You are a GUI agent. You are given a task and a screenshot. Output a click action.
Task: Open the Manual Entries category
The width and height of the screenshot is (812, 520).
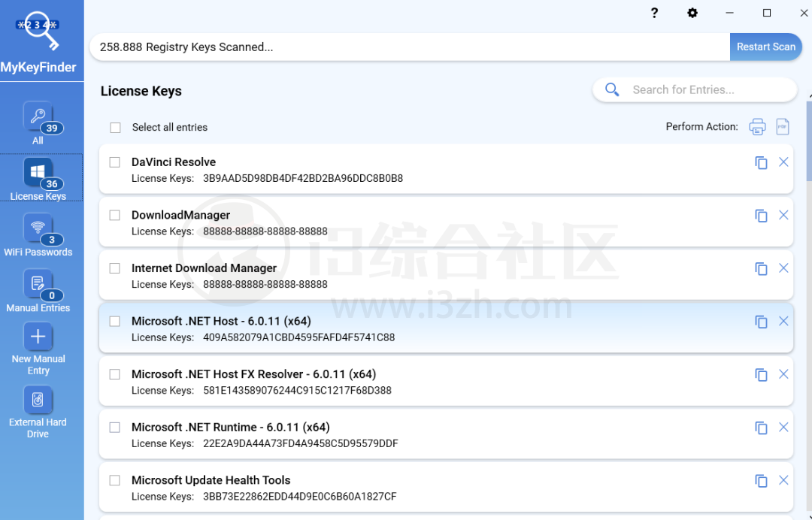pyautogui.click(x=38, y=291)
